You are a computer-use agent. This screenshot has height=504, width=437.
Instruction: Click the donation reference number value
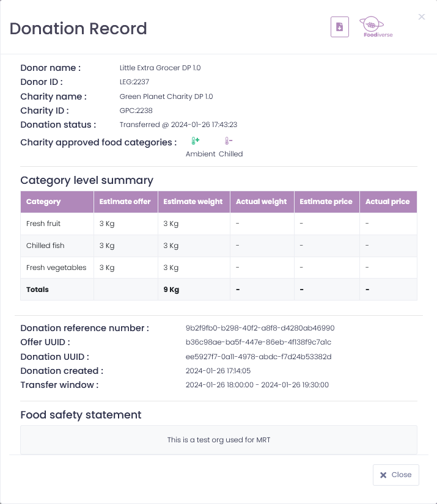(260, 328)
